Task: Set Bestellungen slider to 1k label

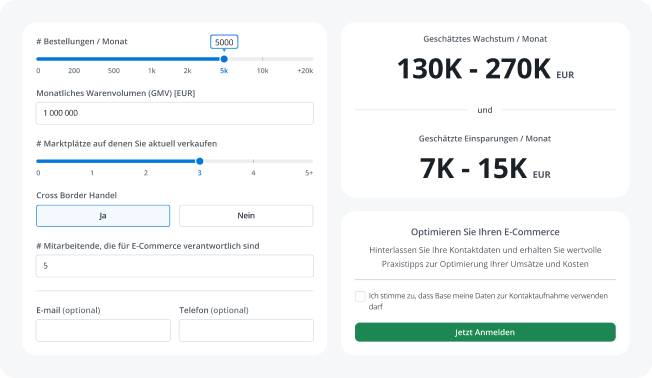Action: point(152,71)
